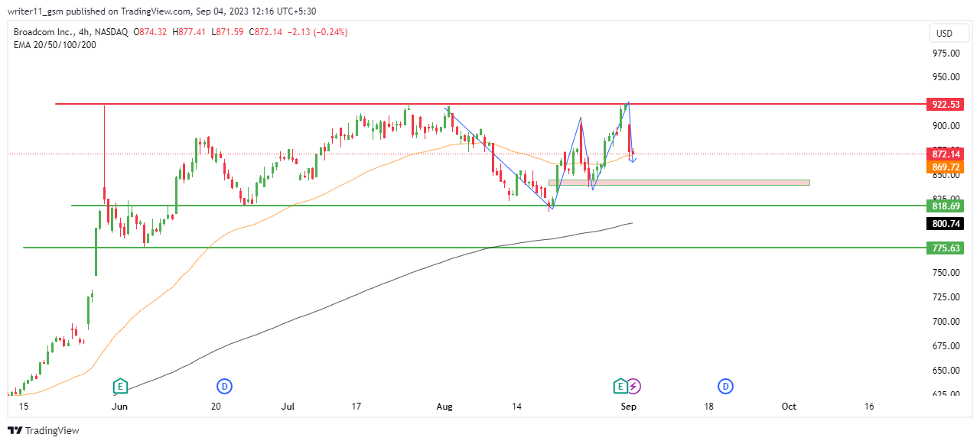Click the Broadcom Inc., 4h, NASDAQ title

point(70,32)
